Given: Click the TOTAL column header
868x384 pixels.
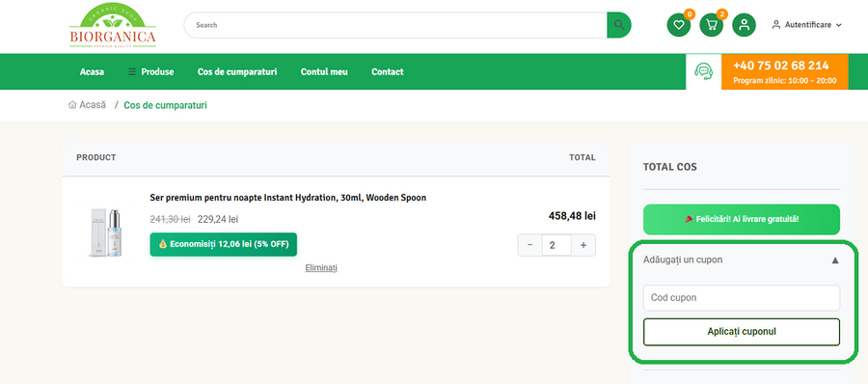Looking at the screenshot, I should 583,157.
